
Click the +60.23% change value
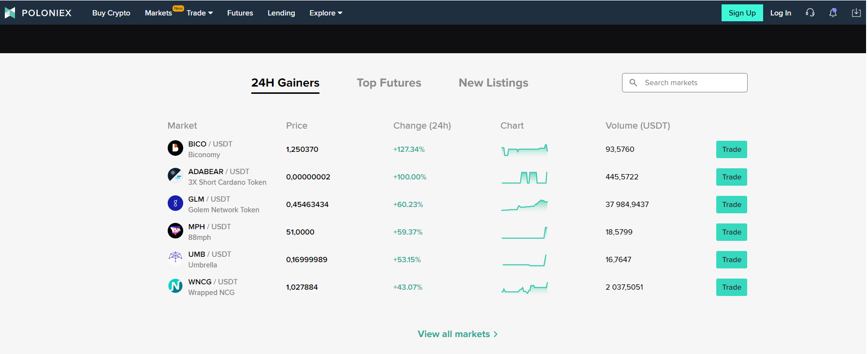[408, 205]
